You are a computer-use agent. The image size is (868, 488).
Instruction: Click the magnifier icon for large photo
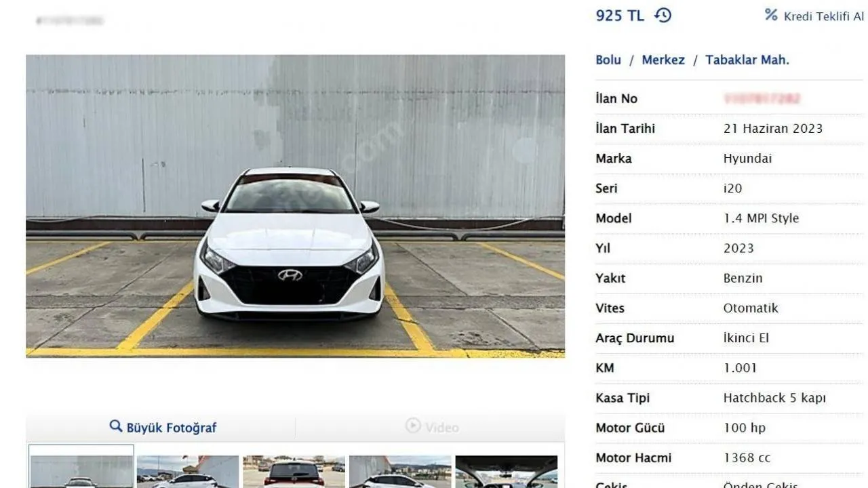pyautogui.click(x=116, y=426)
